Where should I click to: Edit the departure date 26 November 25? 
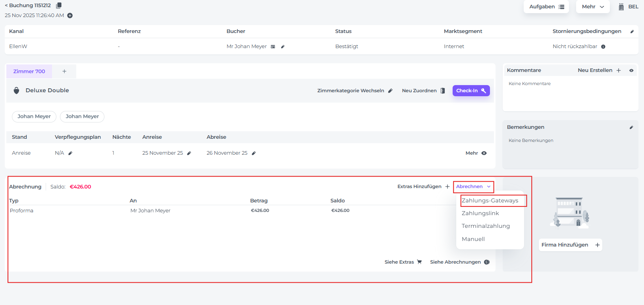254,153
